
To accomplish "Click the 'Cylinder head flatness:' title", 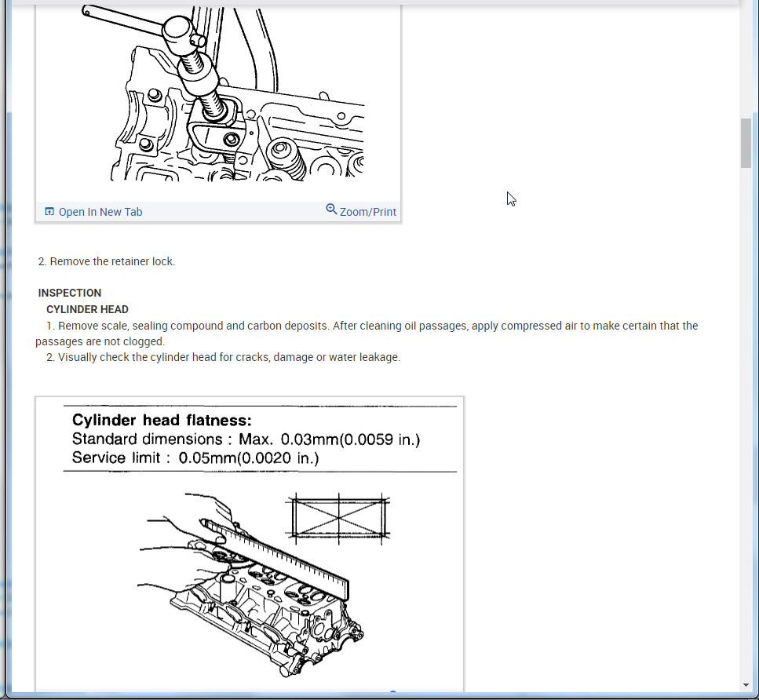I will (x=162, y=420).
